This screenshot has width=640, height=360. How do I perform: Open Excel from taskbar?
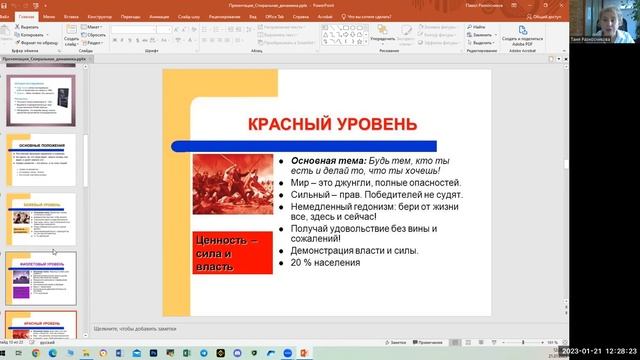(187, 353)
